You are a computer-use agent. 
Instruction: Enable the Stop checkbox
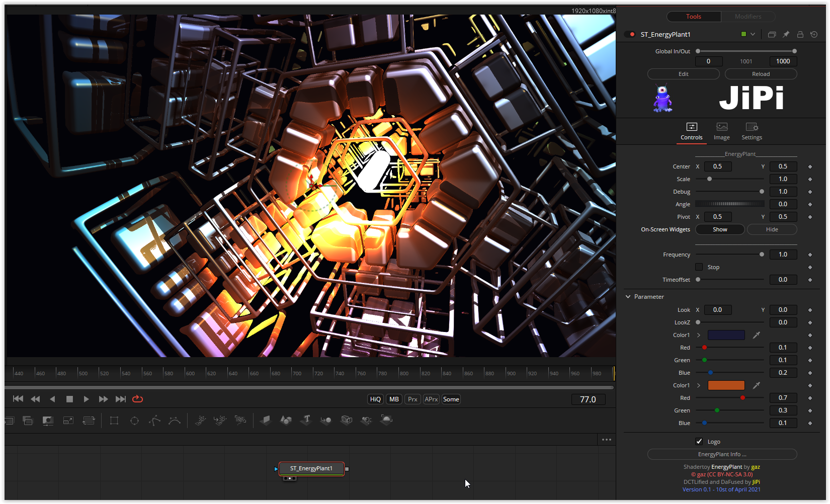coord(699,267)
